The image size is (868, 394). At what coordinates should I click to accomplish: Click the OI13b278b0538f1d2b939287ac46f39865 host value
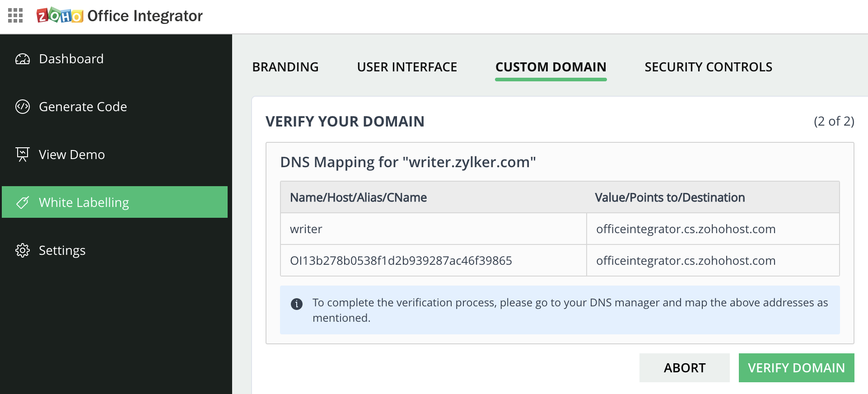[x=401, y=261]
